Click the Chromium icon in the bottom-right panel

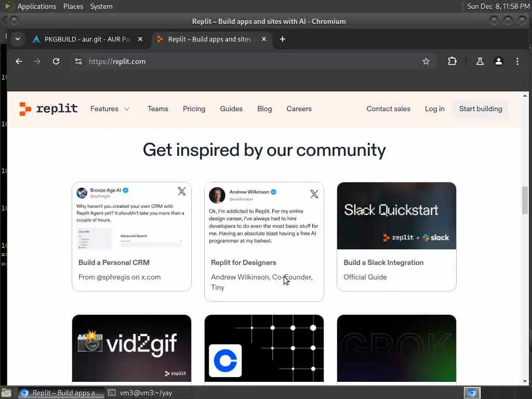[472, 393]
